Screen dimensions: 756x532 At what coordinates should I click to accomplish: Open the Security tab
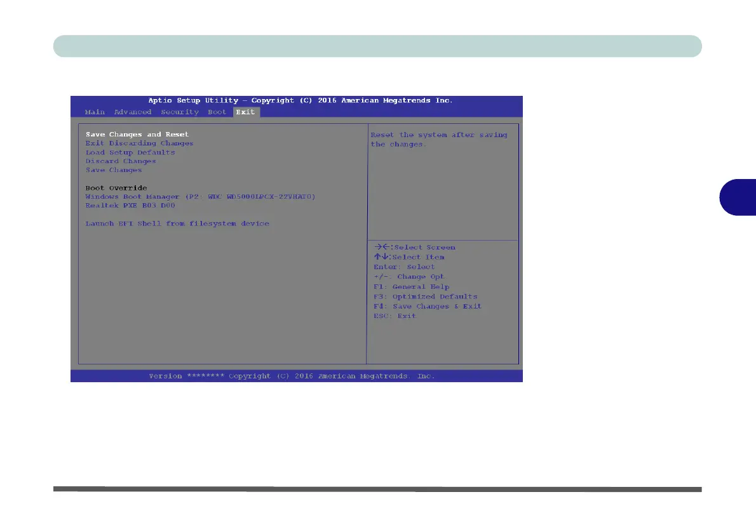180,112
